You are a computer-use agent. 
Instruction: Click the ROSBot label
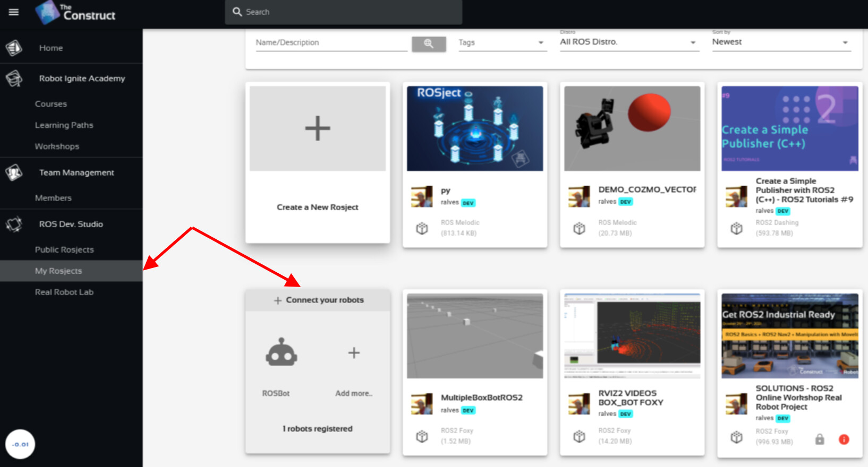tap(276, 393)
